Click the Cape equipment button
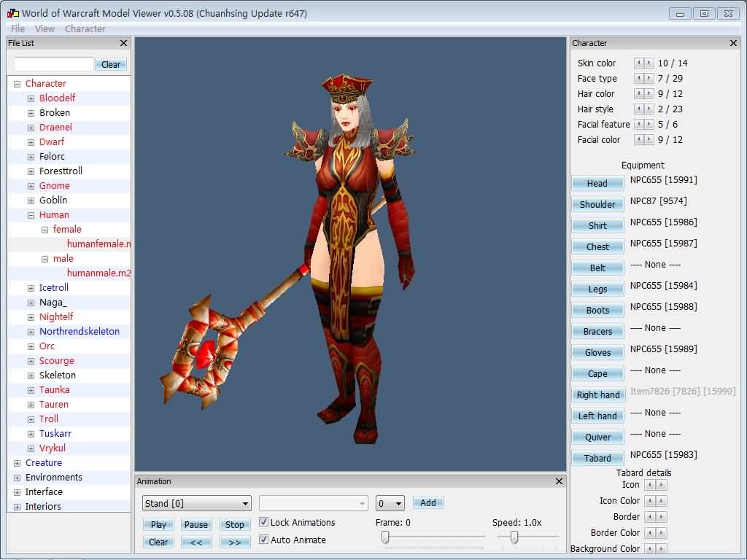This screenshot has height=560, width=747. pyautogui.click(x=597, y=374)
